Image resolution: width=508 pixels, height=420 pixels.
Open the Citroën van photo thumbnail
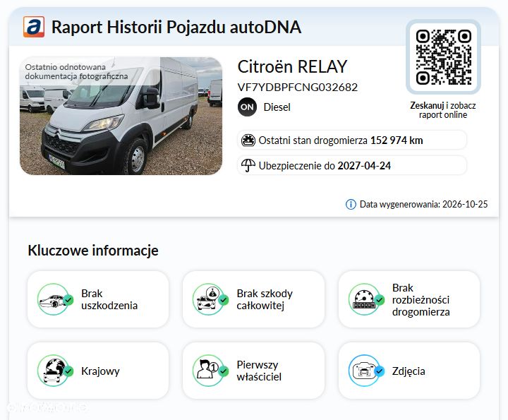[x=121, y=116]
